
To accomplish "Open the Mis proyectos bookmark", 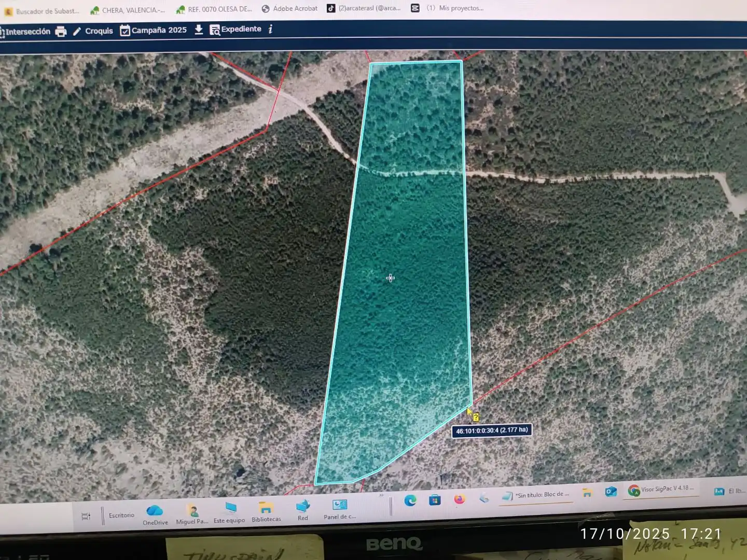I will (x=447, y=8).
